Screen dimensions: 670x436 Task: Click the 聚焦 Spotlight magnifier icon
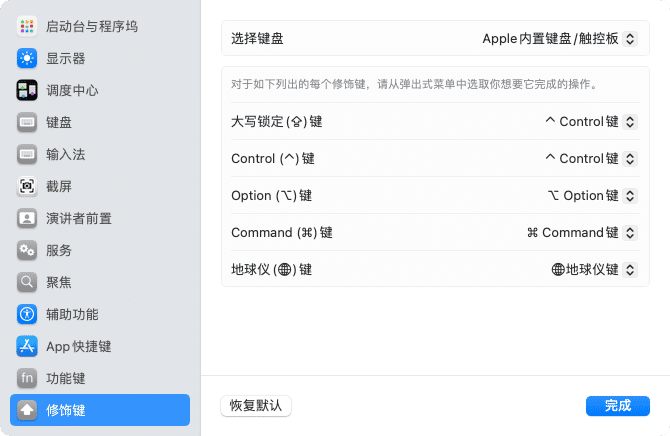27,282
